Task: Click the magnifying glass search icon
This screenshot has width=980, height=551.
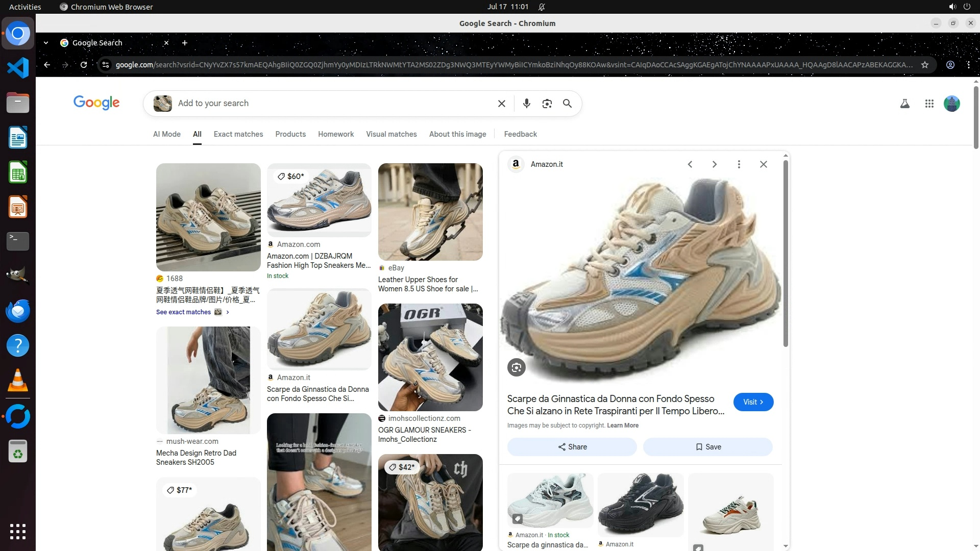Action: click(567, 104)
